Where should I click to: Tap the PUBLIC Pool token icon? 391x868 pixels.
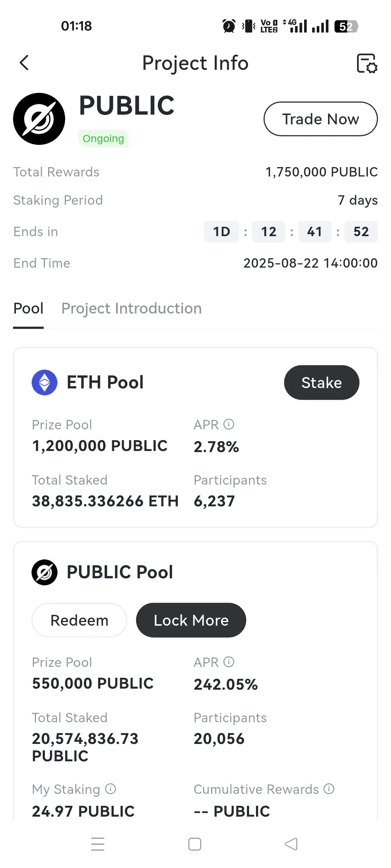point(45,572)
